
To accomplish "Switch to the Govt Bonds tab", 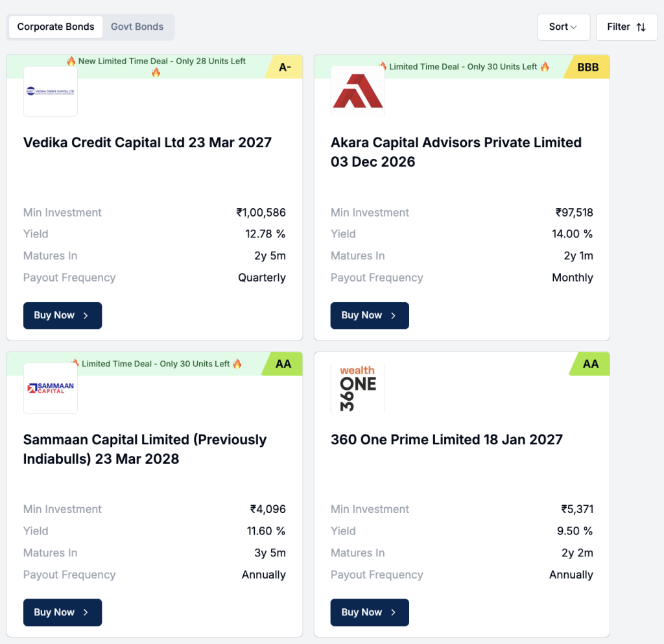I will [x=137, y=27].
